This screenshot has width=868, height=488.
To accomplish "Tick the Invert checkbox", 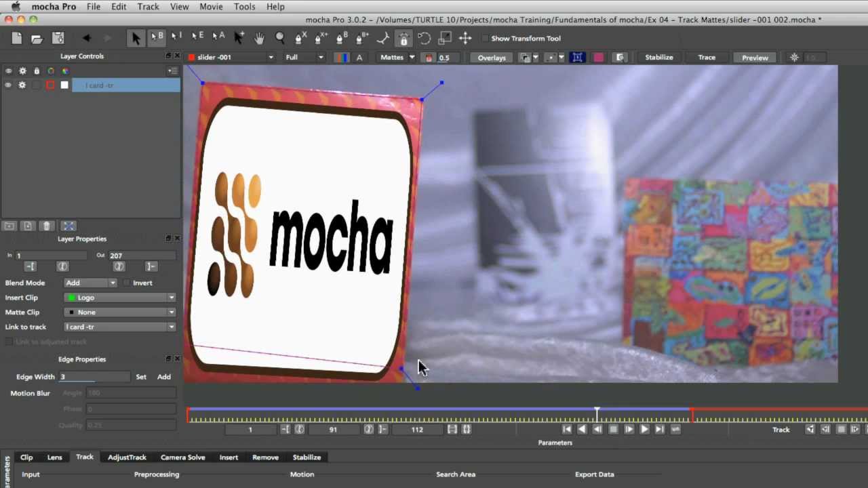I will coord(127,283).
